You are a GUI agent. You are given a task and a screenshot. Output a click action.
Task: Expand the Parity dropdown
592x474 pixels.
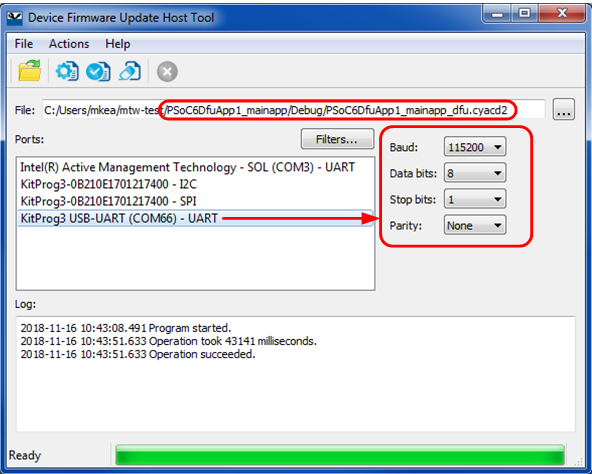point(475,225)
